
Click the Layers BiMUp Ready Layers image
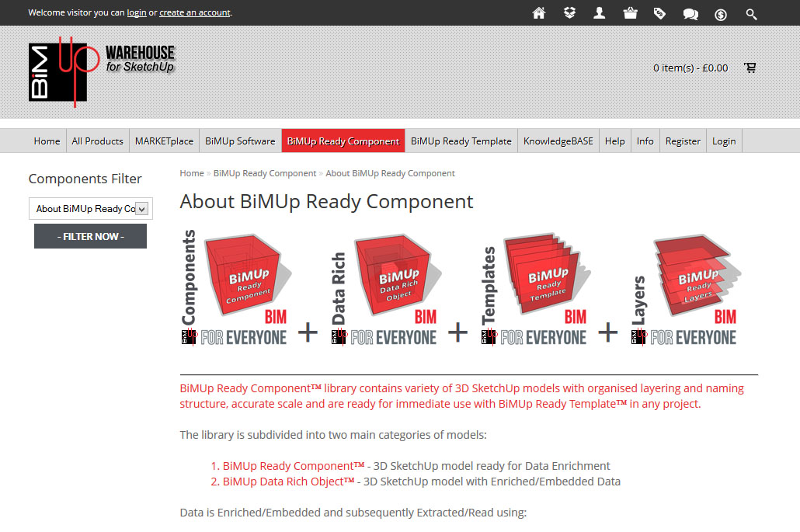pos(685,289)
